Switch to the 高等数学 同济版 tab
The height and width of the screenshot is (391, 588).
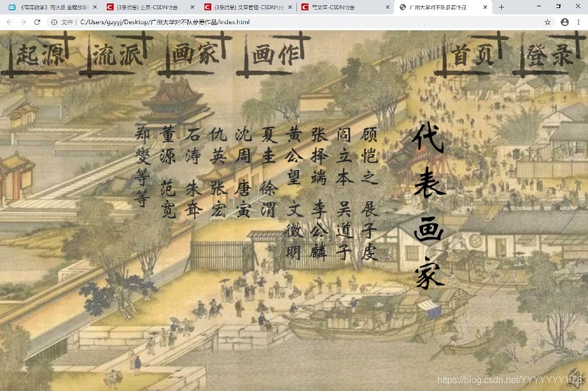coord(52,7)
